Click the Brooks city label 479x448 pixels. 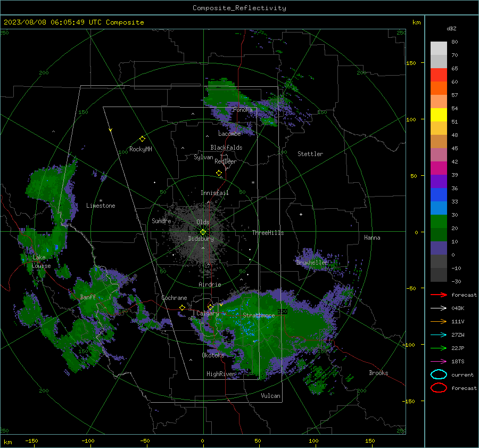378,373
